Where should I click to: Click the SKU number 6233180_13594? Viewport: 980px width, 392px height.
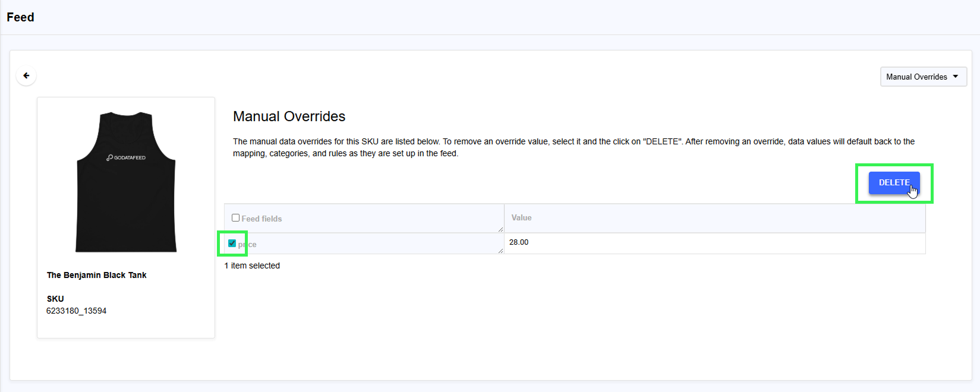(x=76, y=311)
